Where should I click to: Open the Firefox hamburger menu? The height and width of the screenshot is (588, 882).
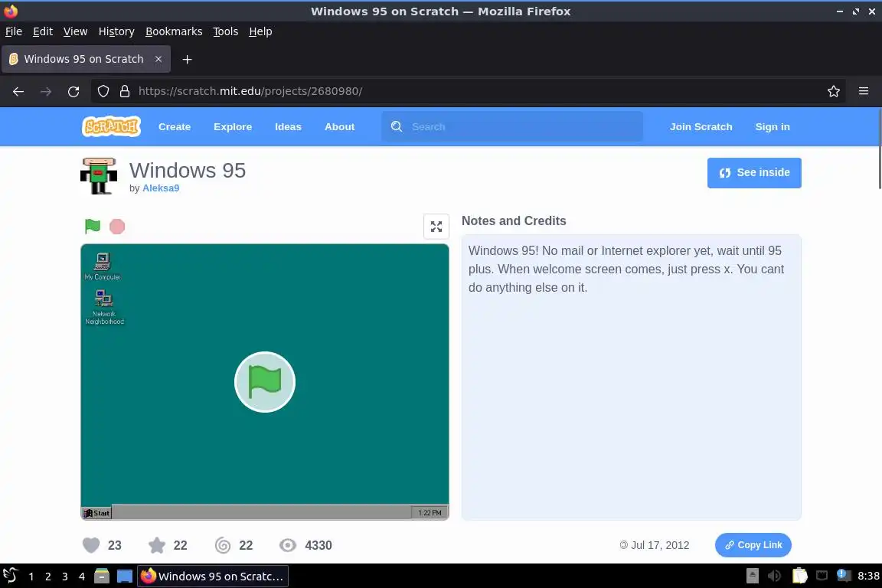pyautogui.click(x=864, y=91)
